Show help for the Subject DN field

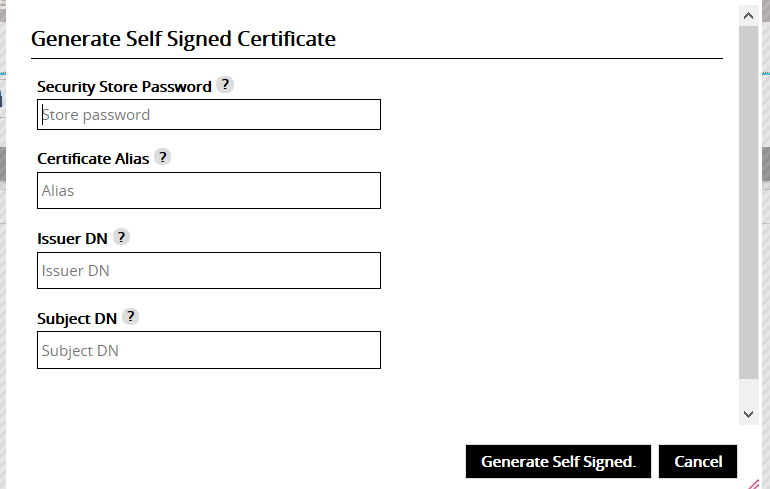(x=130, y=317)
